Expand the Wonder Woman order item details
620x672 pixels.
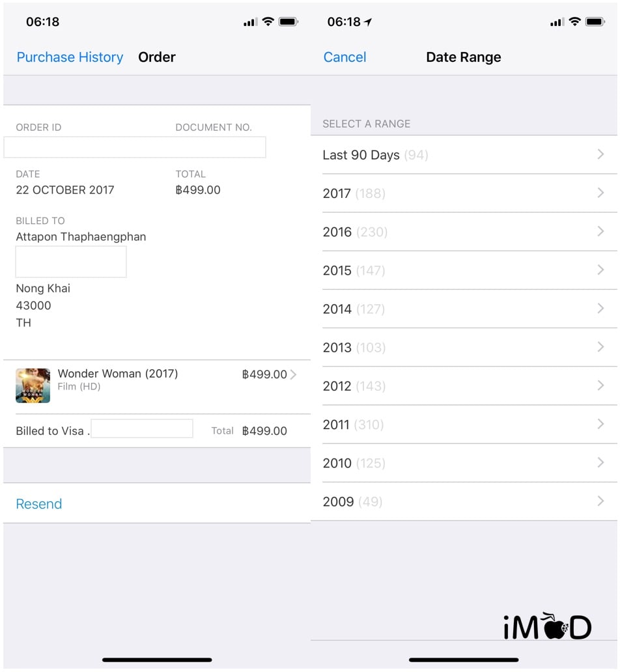point(294,374)
